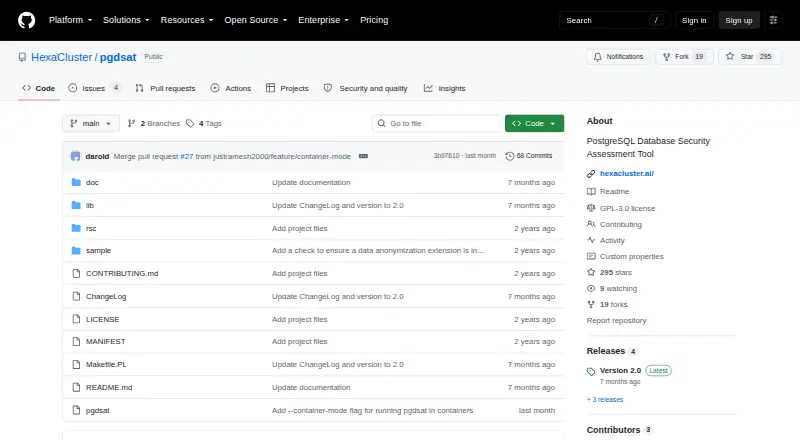Click the LICENSE file icon
This screenshot has width=800, height=440.
76,320
